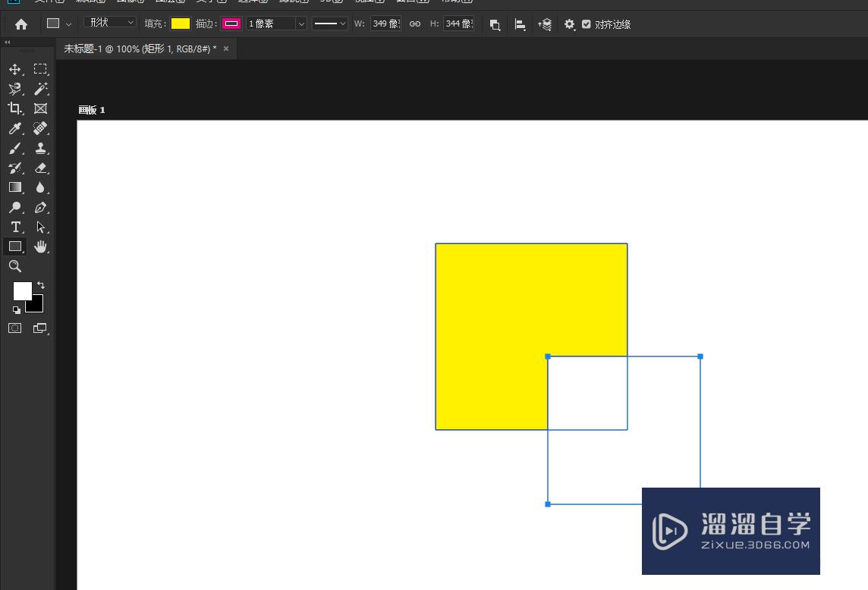Select the Lasso tool
The width and height of the screenshot is (868, 590).
tap(15, 89)
